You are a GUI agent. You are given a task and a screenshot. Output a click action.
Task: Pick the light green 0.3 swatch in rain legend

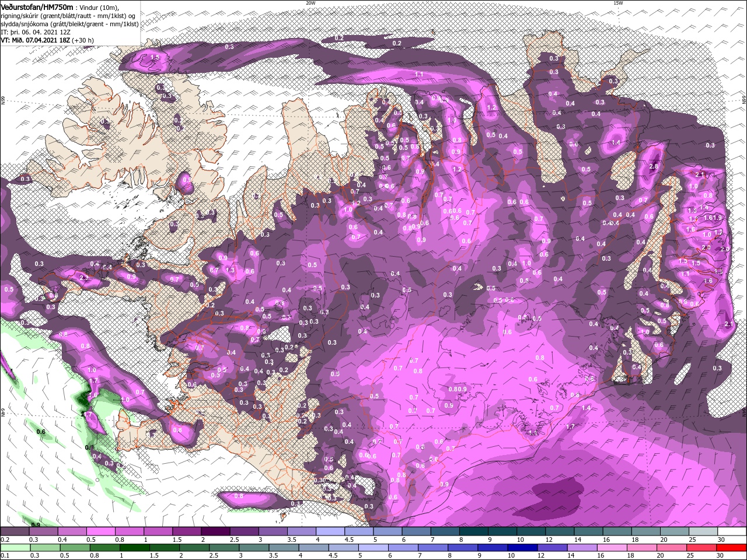coord(45,548)
